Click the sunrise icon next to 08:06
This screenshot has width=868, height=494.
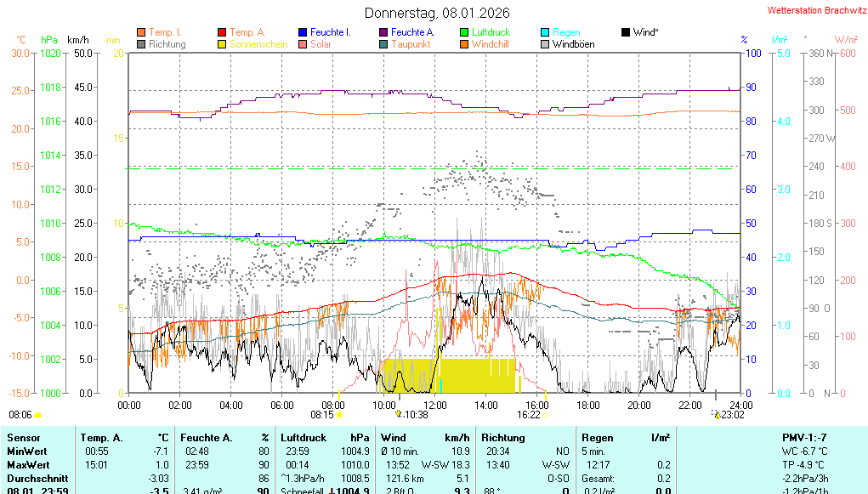(x=38, y=415)
